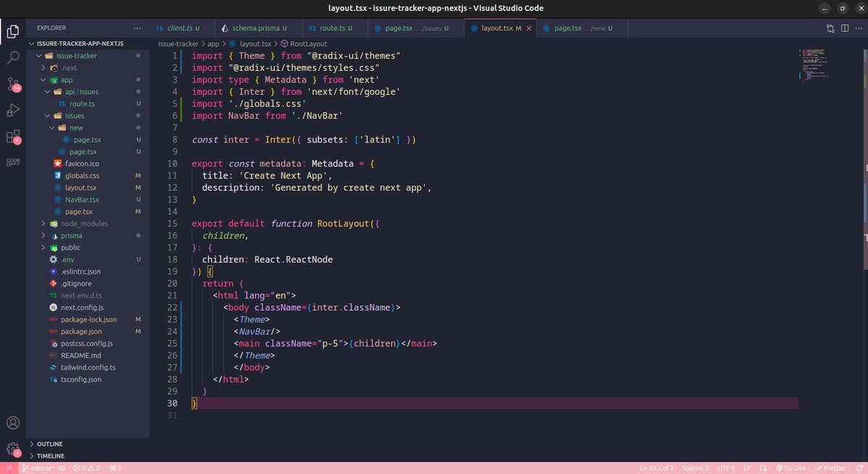The height and width of the screenshot is (474, 868).
Task: Open package-lock.json file
Action: coord(87,319)
